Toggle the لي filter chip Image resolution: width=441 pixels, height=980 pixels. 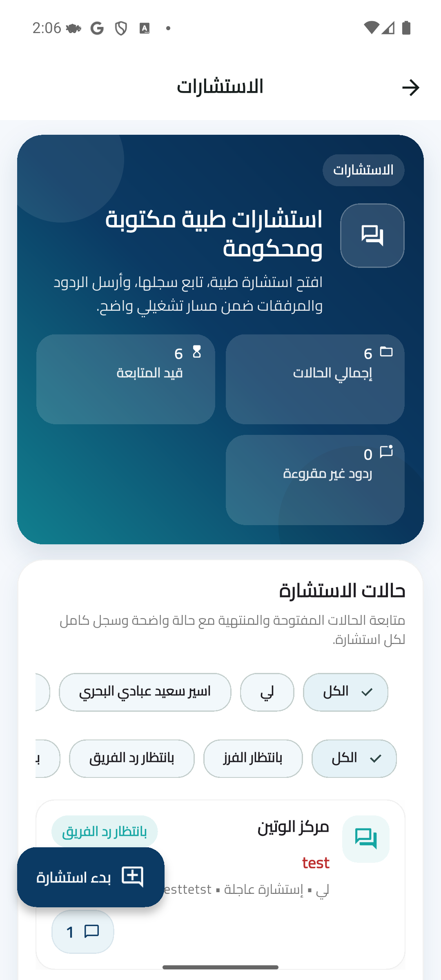coord(267,692)
